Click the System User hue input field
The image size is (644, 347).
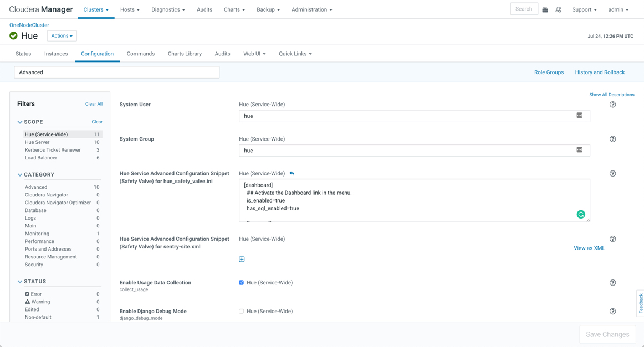[x=415, y=116]
